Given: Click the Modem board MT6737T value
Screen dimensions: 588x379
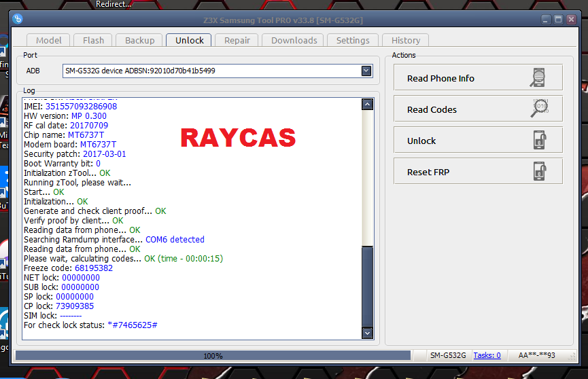Looking at the screenshot, I should [99, 145].
